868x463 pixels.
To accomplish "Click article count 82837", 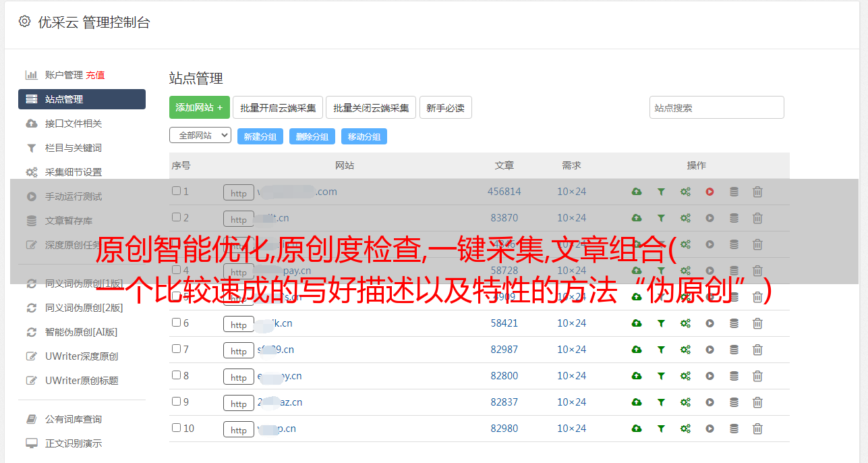I will [x=504, y=402].
